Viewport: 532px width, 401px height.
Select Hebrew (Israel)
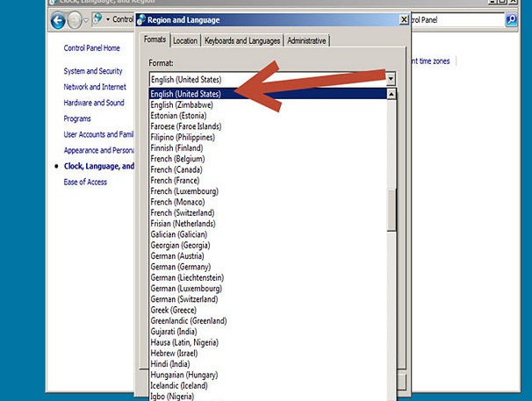click(x=268, y=354)
